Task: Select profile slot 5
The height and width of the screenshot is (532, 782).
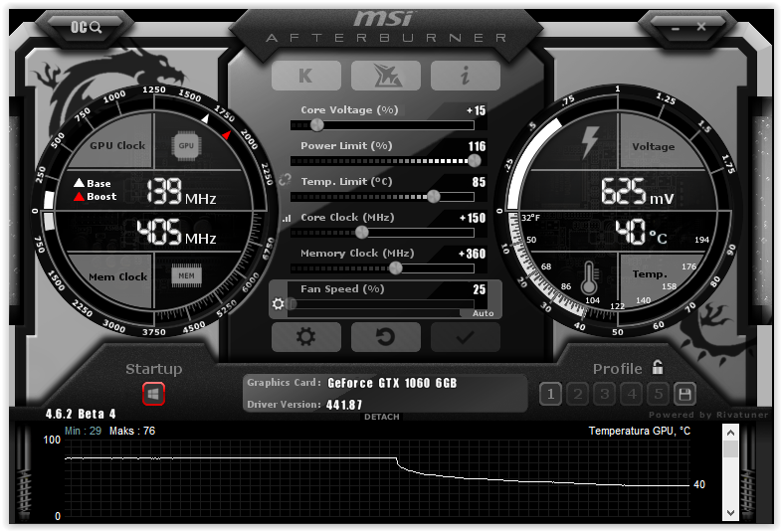Action: 659,394
